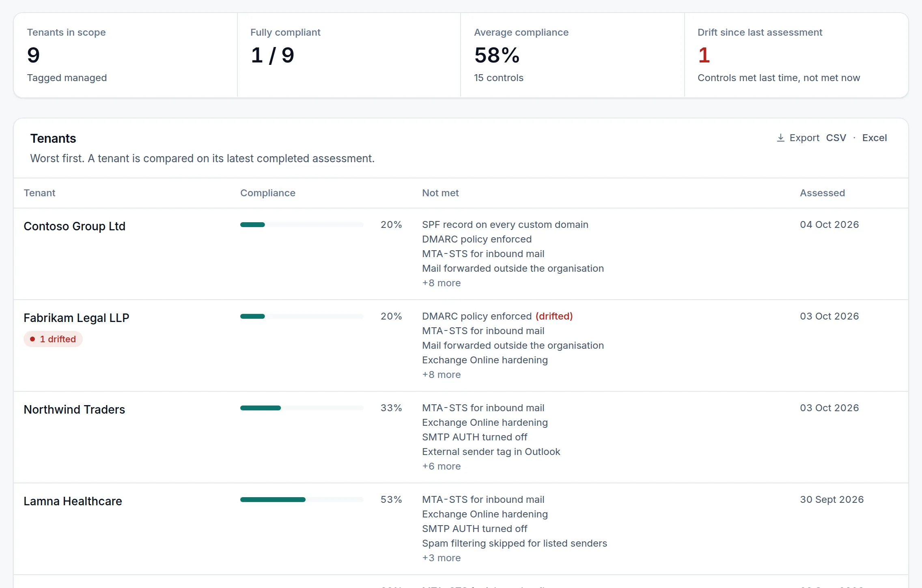Export tenants as CSV
The height and width of the screenshot is (588, 922).
point(836,138)
